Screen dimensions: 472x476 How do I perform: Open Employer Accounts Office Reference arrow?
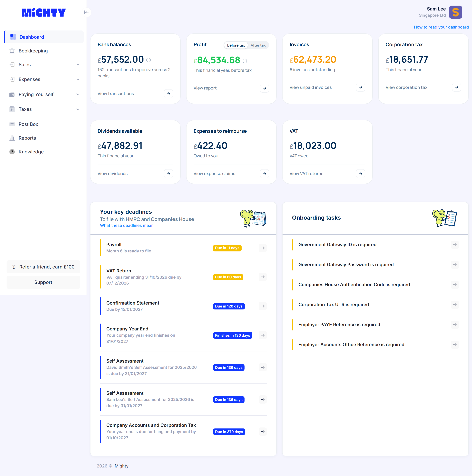tap(454, 345)
